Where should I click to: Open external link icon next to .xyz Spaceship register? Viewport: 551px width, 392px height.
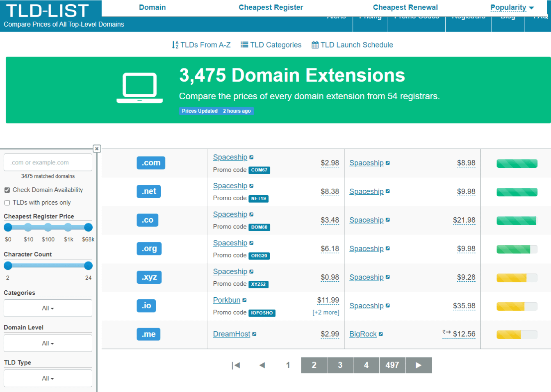[252, 272]
